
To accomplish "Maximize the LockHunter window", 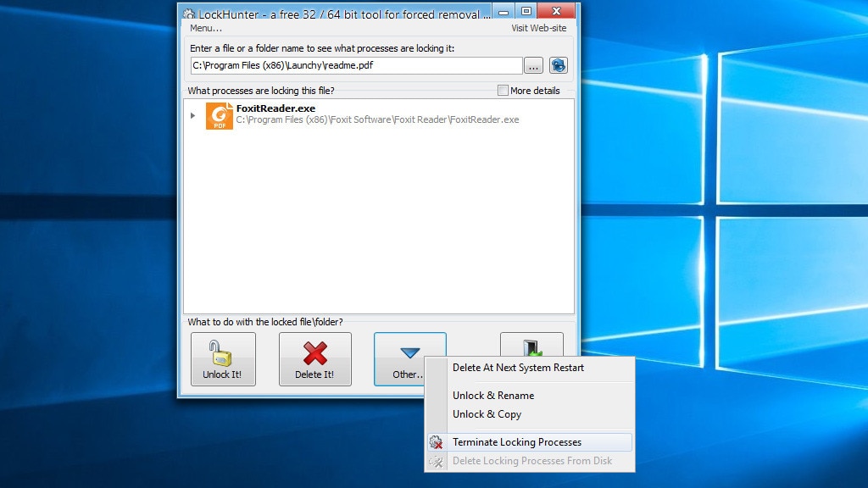I will tap(526, 12).
